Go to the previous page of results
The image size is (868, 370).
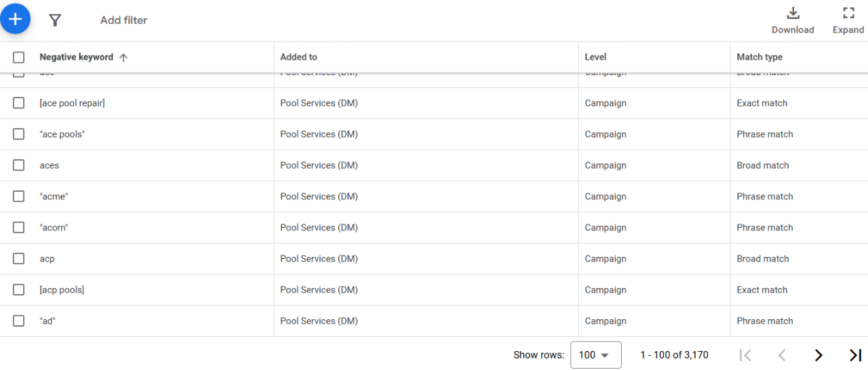(x=782, y=355)
